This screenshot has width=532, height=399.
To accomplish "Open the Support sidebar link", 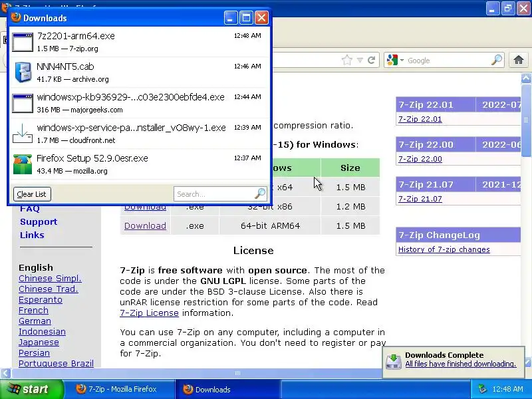I will coord(39,221).
